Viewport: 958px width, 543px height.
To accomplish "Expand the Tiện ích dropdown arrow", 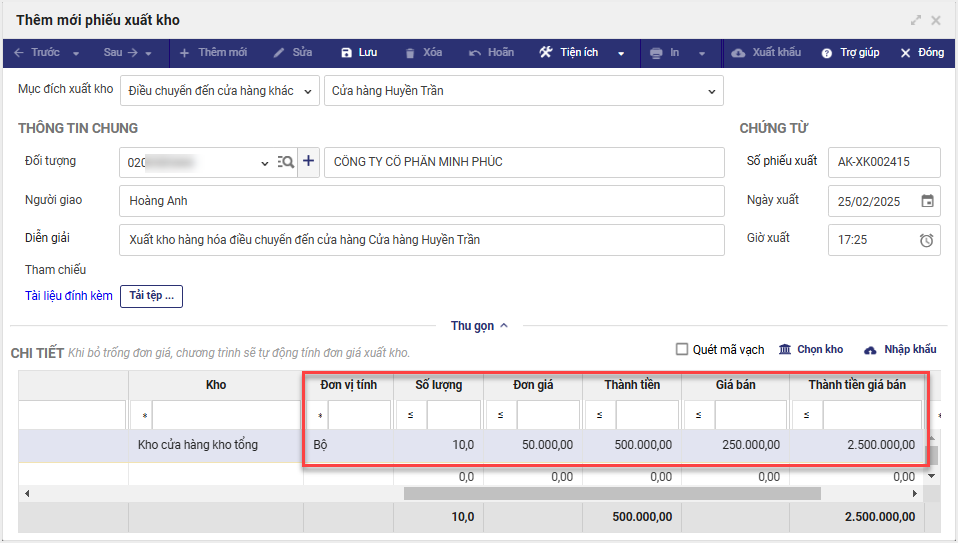I will pyautogui.click(x=621, y=53).
